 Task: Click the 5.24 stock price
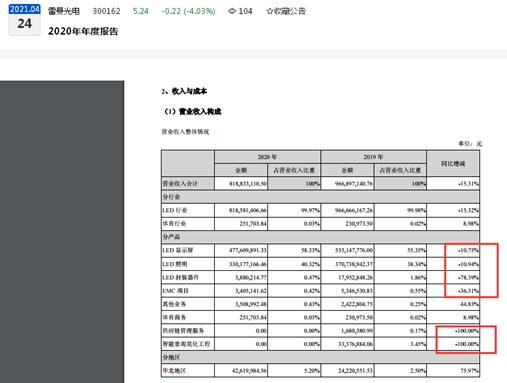141,11
